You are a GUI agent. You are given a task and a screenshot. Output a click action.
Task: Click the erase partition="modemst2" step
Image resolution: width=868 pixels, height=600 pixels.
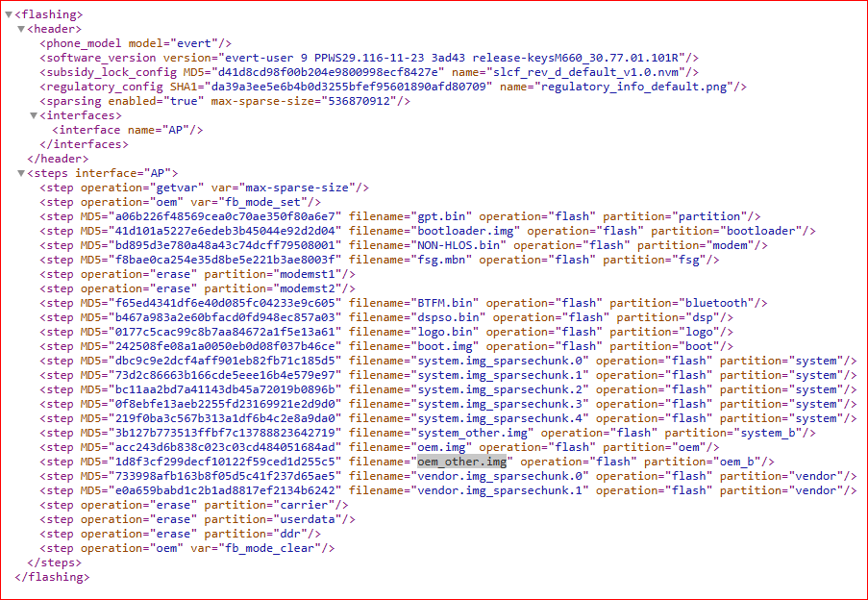pos(198,287)
